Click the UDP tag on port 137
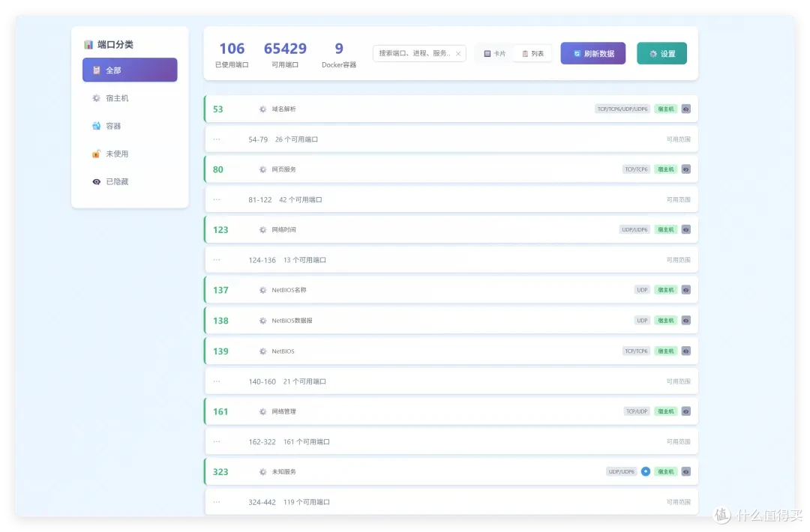This screenshot has height=532, width=810. (x=642, y=290)
